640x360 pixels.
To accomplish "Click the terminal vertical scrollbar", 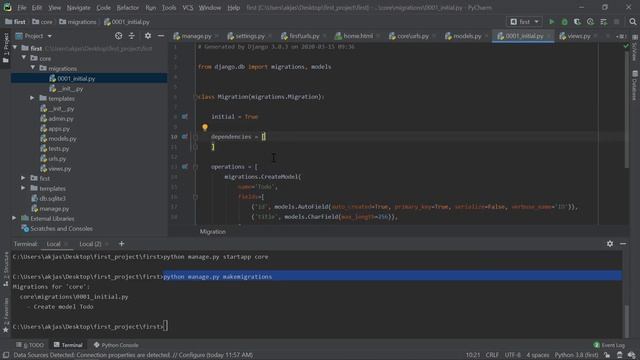I will (x=627, y=320).
